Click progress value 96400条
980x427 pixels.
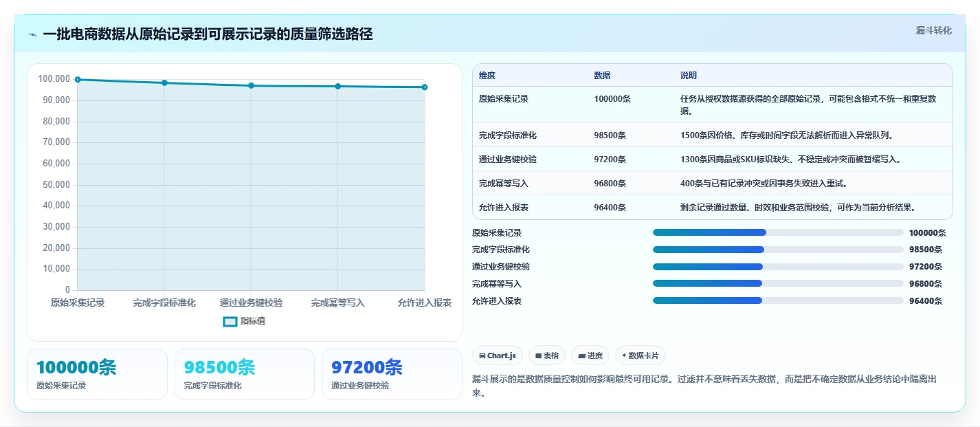tap(926, 300)
